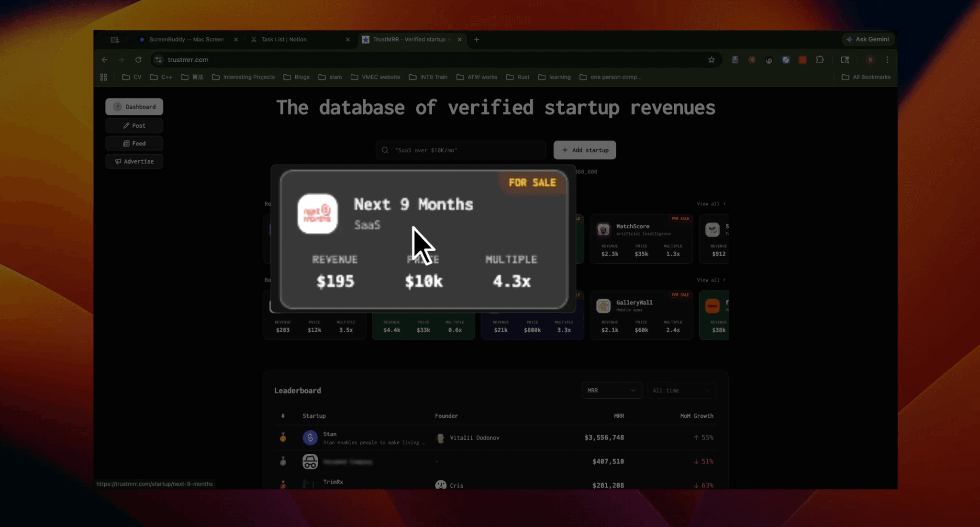Open the Post sidebar item

[x=134, y=125]
